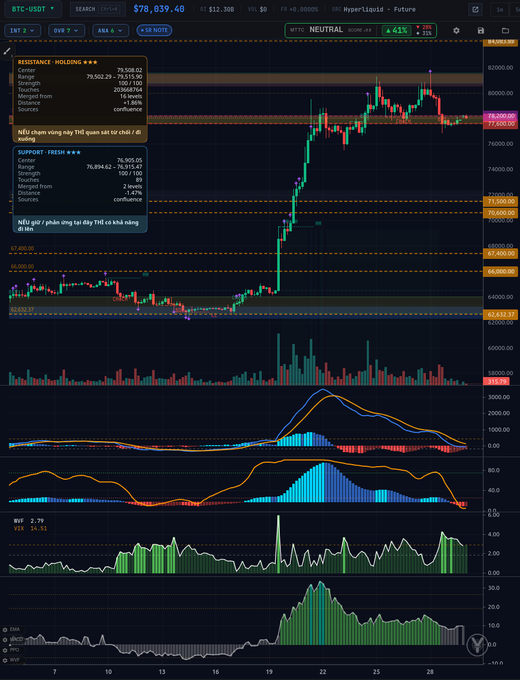
Task: Open PPO indicator settings pill
Action: point(12,650)
